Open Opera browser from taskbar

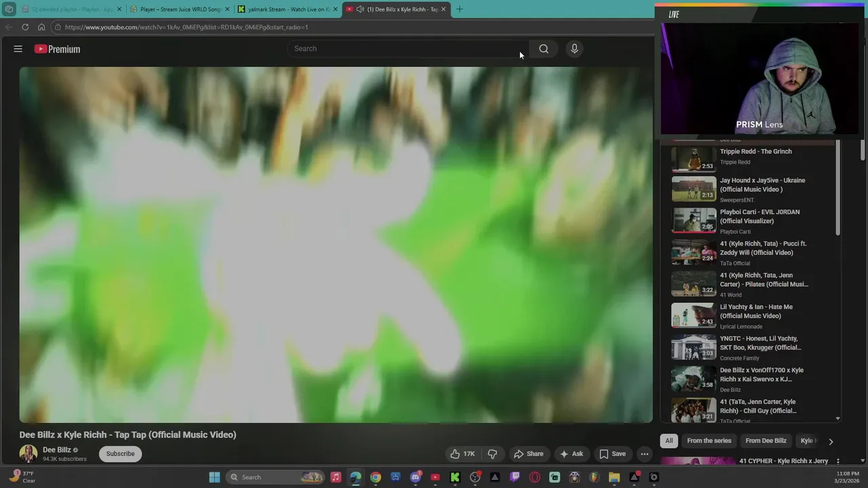click(535, 477)
